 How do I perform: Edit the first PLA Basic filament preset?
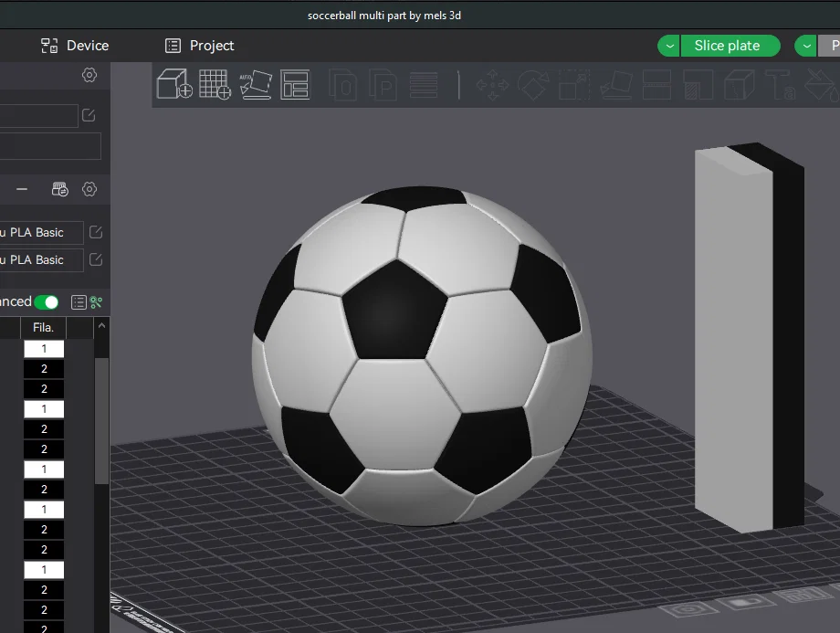pyautogui.click(x=96, y=233)
